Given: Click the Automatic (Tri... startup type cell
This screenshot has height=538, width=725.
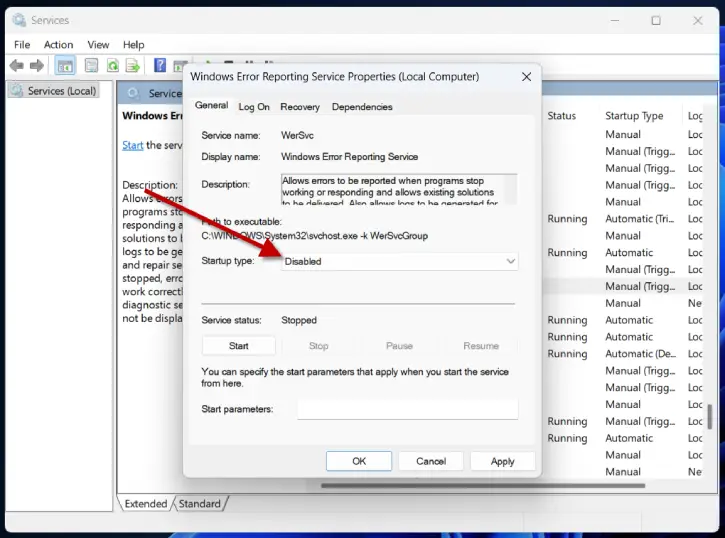Looking at the screenshot, I should pos(640,219).
